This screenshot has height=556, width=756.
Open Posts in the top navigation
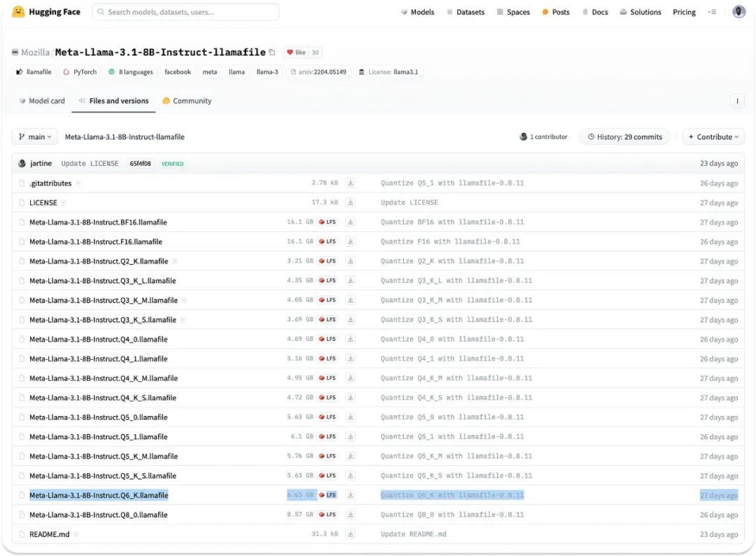(555, 12)
